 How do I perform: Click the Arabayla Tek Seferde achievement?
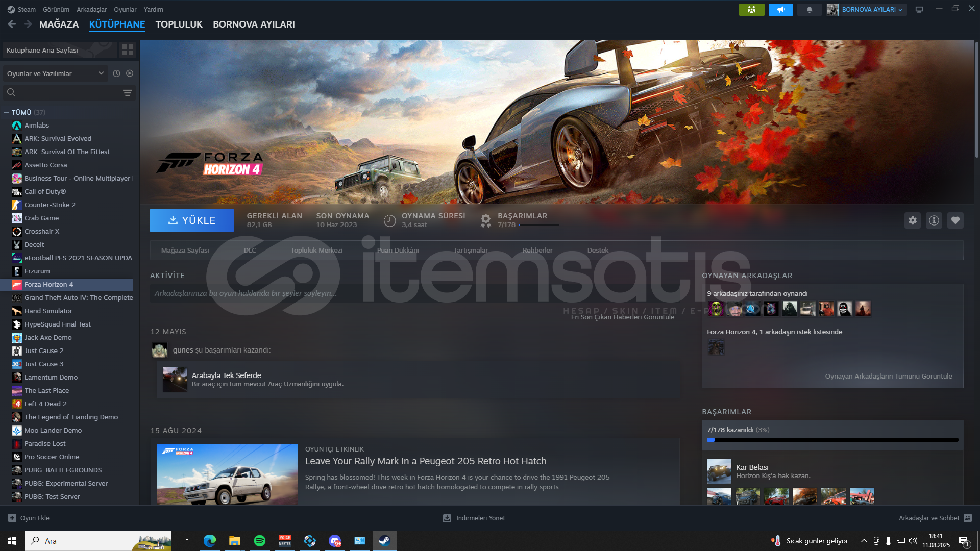click(419, 380)
